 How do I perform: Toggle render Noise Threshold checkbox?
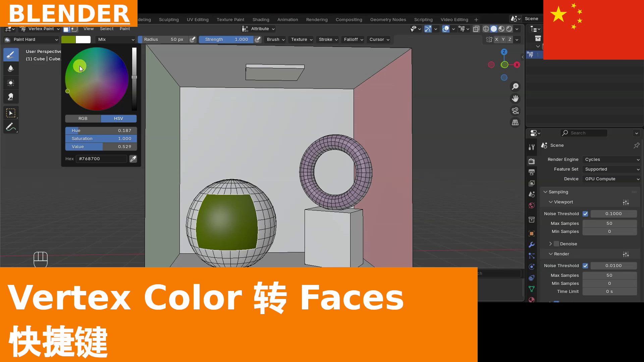585,266
